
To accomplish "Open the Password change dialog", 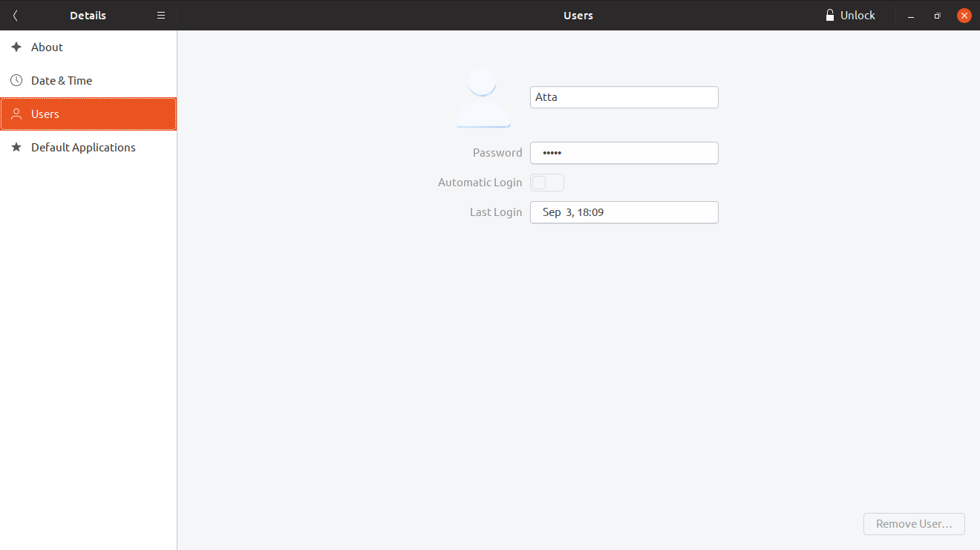I will point(624,153).
